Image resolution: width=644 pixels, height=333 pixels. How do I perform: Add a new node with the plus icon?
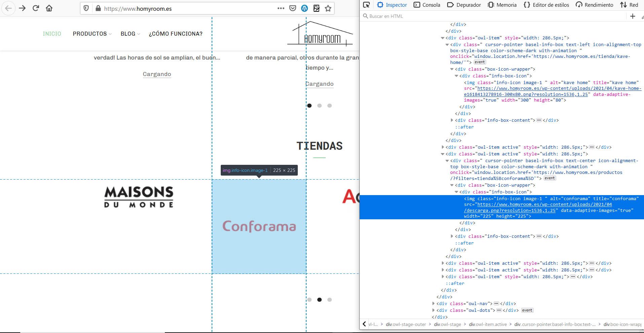coord(633,16)
